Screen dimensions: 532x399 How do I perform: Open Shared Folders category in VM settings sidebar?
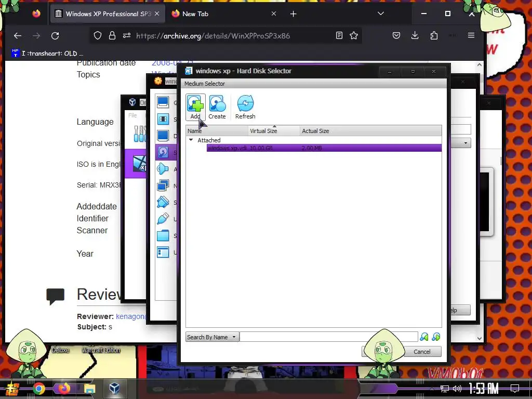pos(163,235)
